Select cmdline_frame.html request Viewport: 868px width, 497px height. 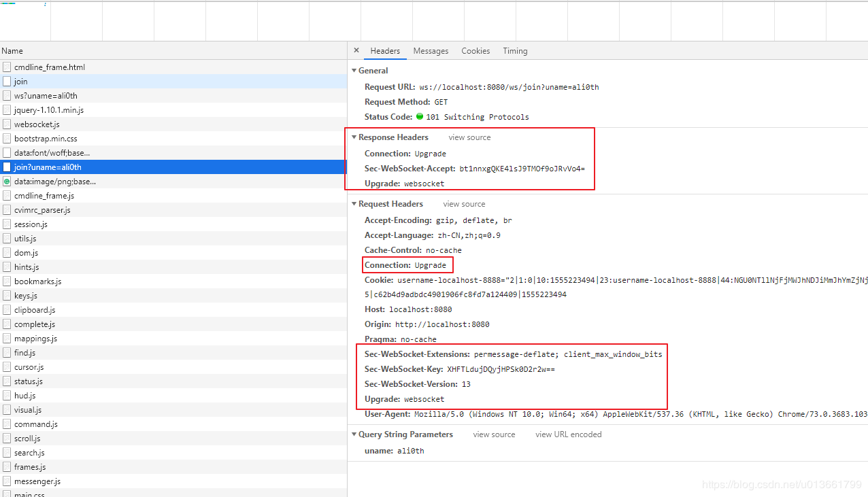pos(173,67)
